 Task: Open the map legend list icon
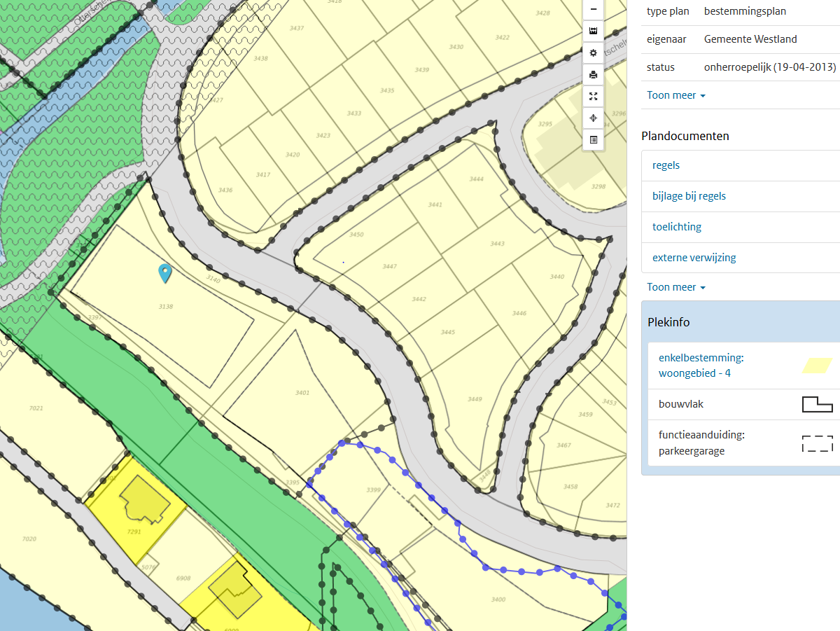point(594,139)
